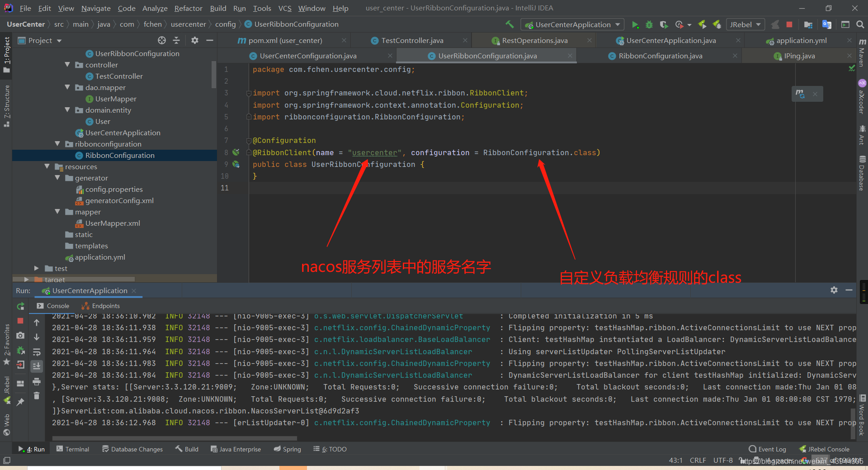
Task: Collapse the resources folder
Action: coord(47,166)
